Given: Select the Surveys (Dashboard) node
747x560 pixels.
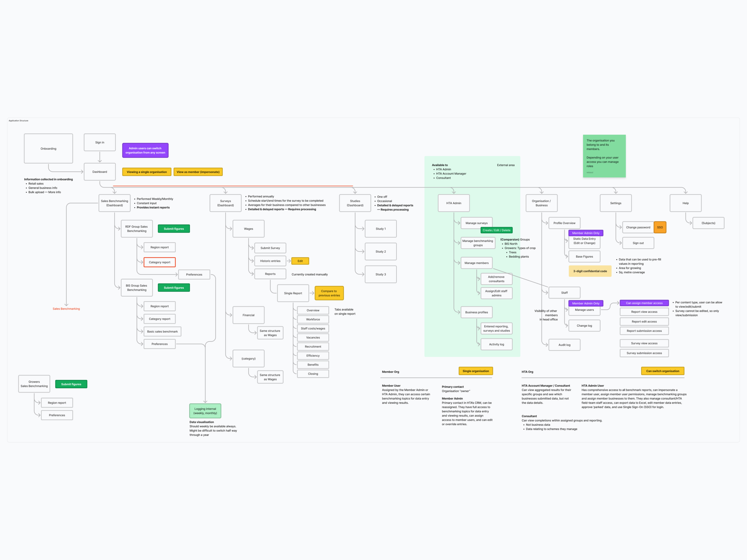Looking at the screenshot, I should (x=225, y=203).
